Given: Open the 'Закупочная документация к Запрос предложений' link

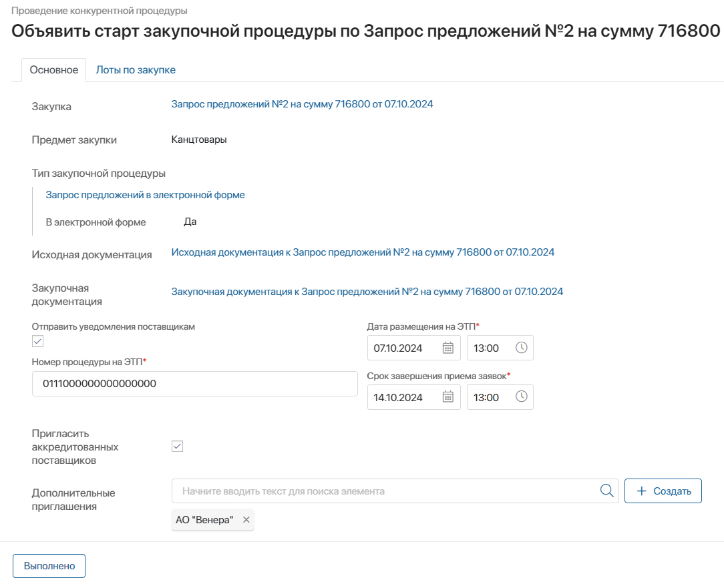Looking at the screenshot, I should click(367, 292).
